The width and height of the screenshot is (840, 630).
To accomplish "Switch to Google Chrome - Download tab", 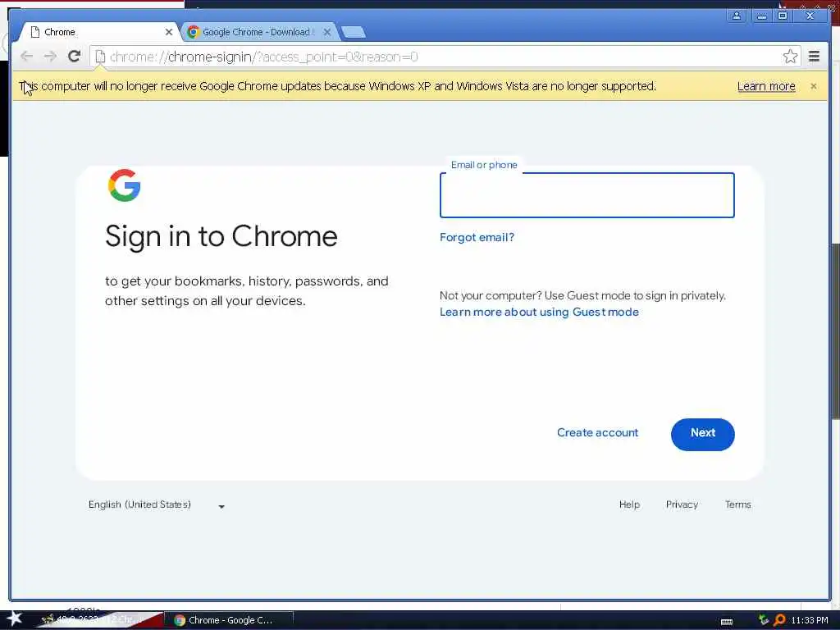I will click(258, 32).
